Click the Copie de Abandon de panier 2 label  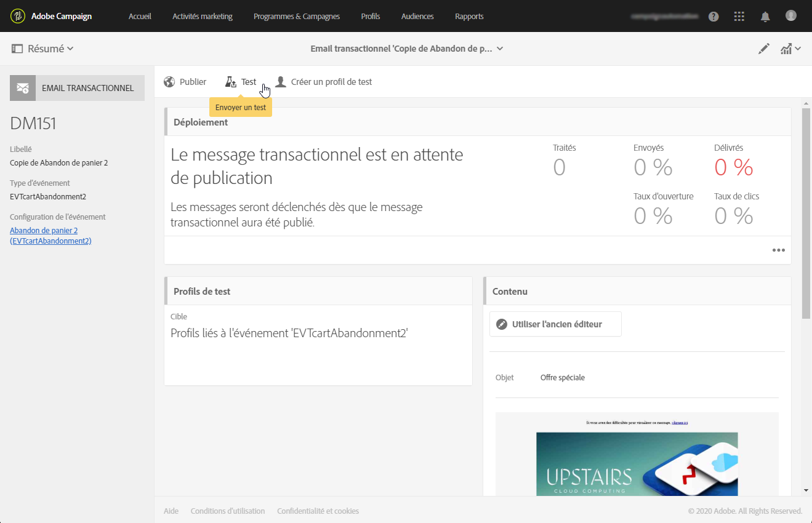coord(59,163)
